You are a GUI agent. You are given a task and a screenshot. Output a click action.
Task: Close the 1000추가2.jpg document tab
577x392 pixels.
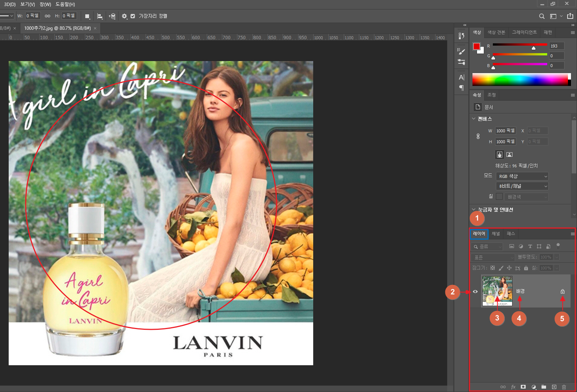coord(95,28)
